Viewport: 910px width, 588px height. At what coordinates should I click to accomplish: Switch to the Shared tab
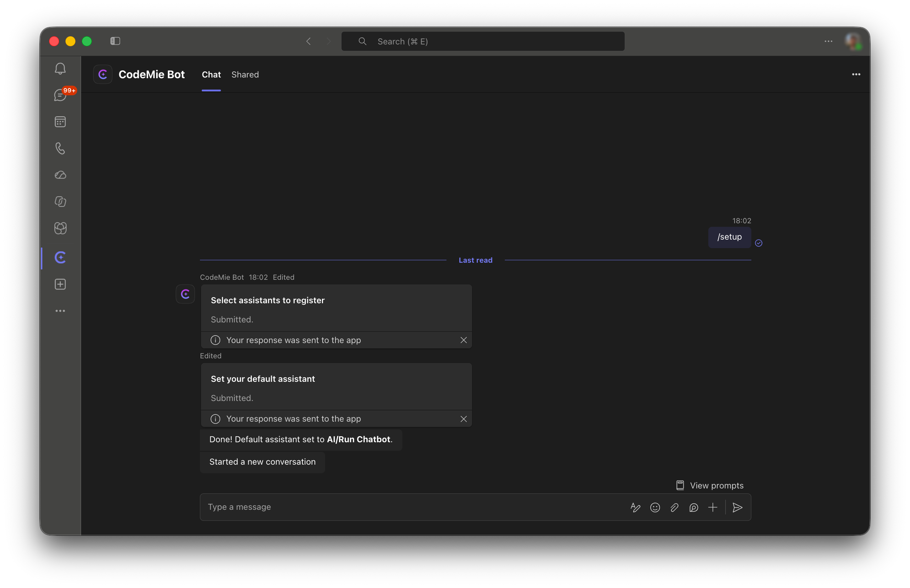245,74
